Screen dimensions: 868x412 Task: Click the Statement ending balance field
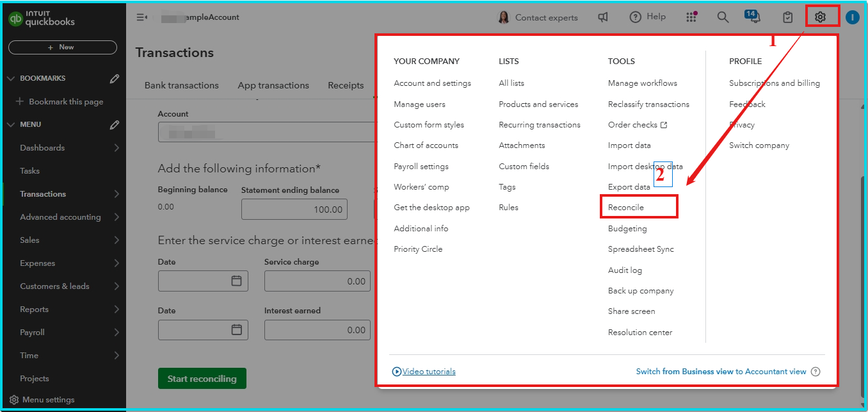294,210
